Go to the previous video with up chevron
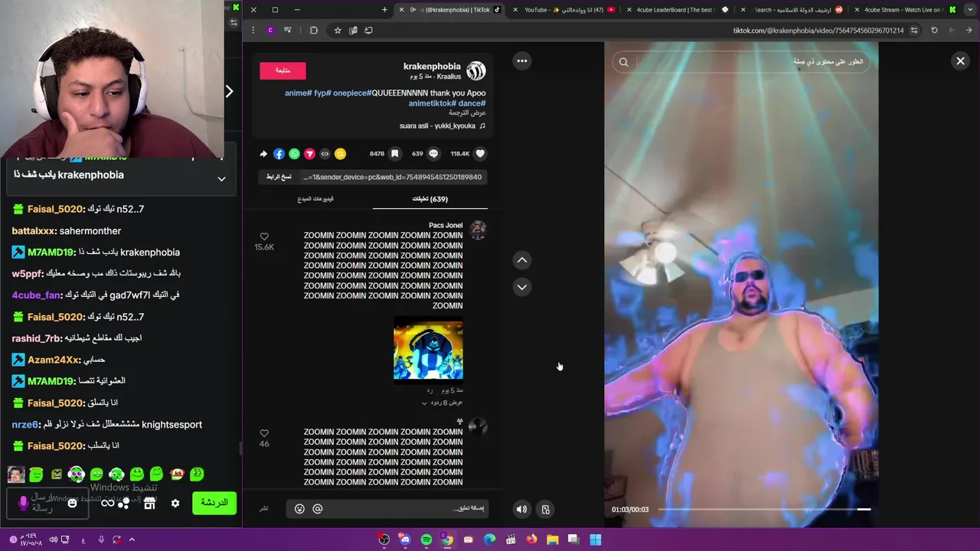The height and width of the screenshot is (551, 980). pyautogui.click(x=522, y=260)
